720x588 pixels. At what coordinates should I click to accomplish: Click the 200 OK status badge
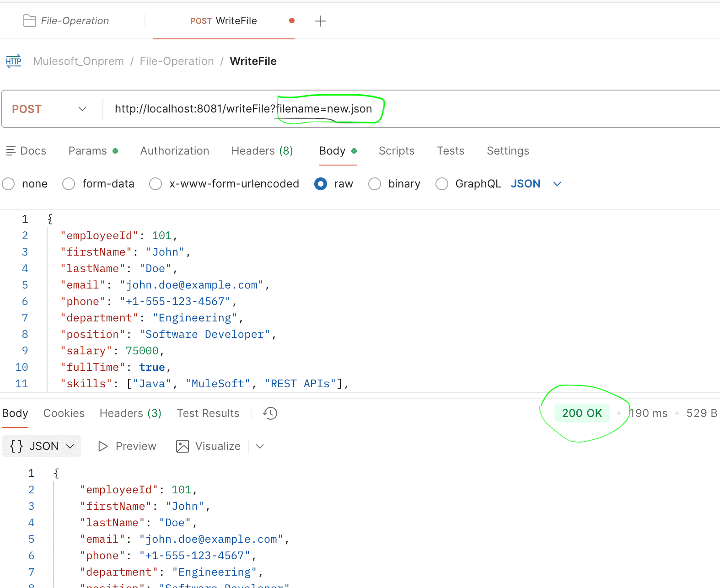(x=581, y=413)
